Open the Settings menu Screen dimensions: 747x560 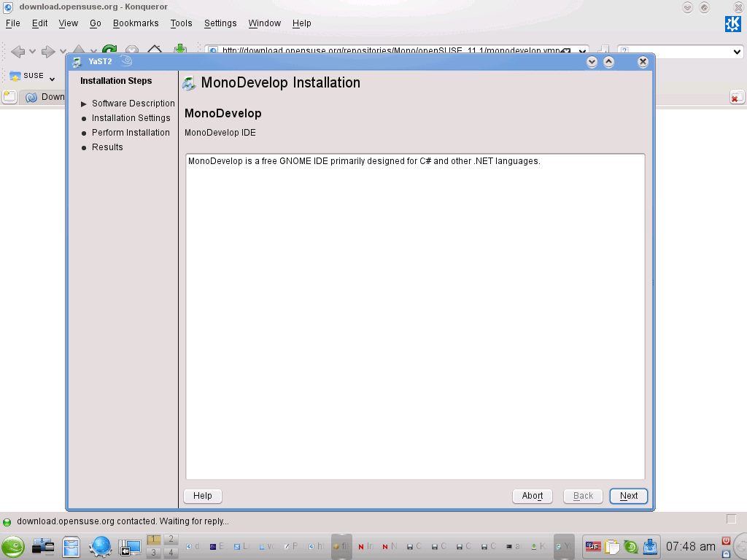click(220, 23)
